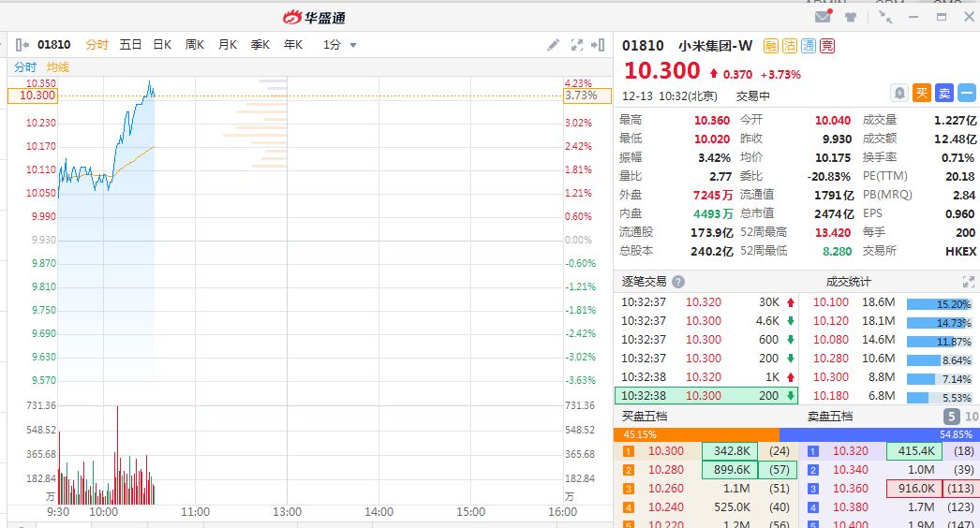Select bid level 2 price 10.280
Viewport: 980px width, 528px height.
[665, 470]
